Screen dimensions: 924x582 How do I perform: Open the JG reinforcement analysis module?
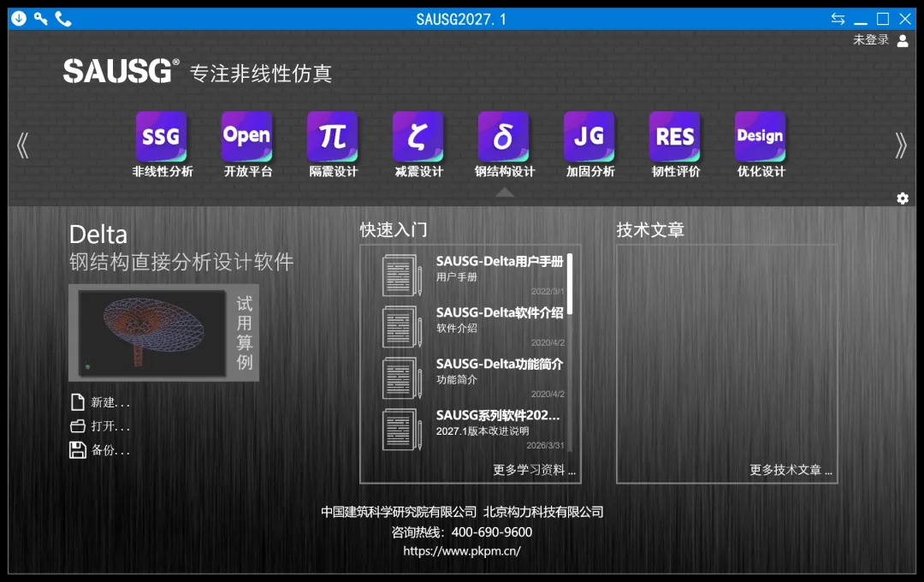point(589,136)
